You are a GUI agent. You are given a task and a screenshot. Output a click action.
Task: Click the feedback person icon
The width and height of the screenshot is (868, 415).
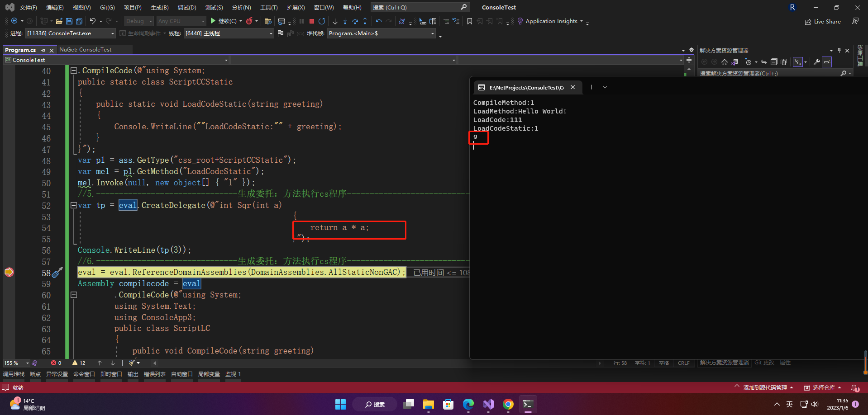click(x=855, y=21)
